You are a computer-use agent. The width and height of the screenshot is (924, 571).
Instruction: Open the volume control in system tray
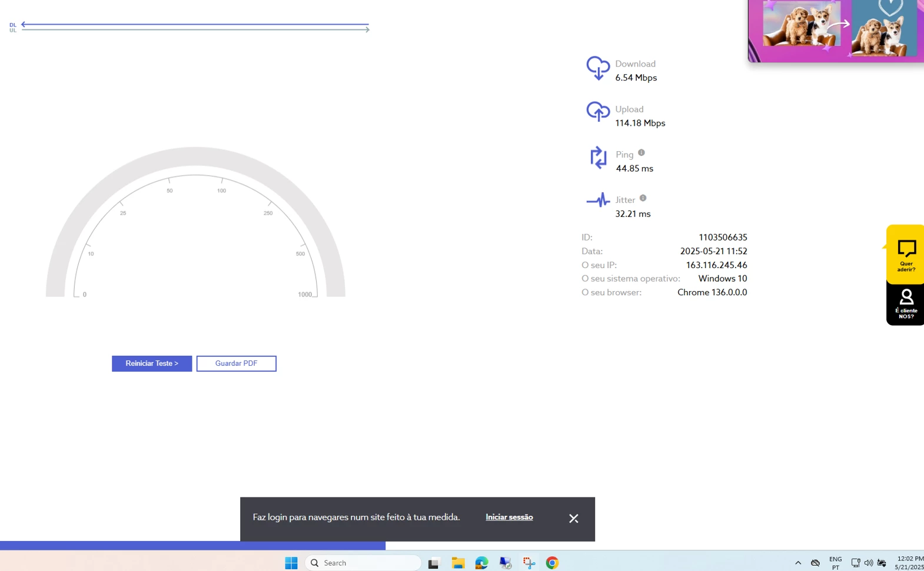869,563
